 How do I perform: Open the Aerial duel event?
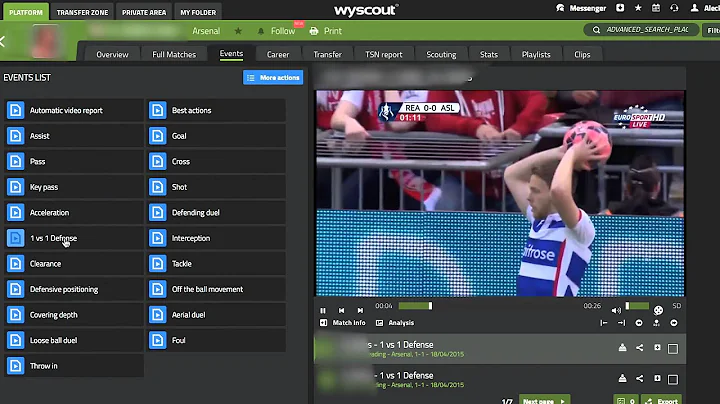pyautogui.click(x=216, y=315)
